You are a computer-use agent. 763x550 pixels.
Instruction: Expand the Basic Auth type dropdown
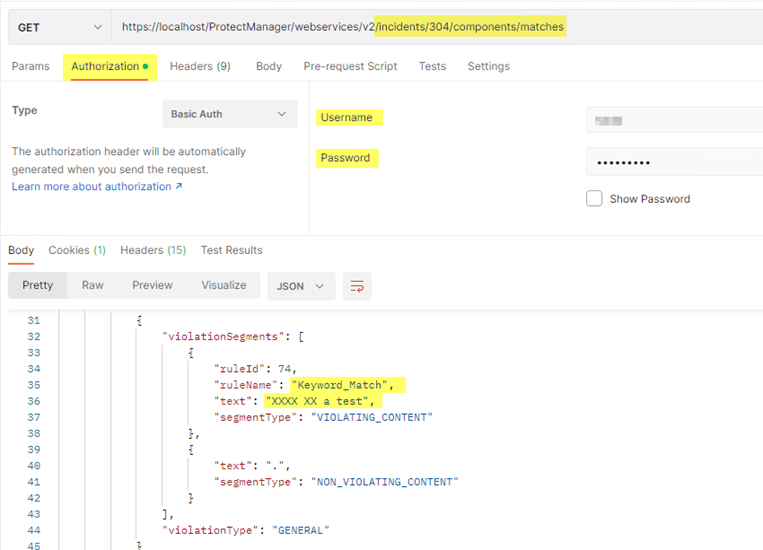pyautogui.click(x=229, y=114)
